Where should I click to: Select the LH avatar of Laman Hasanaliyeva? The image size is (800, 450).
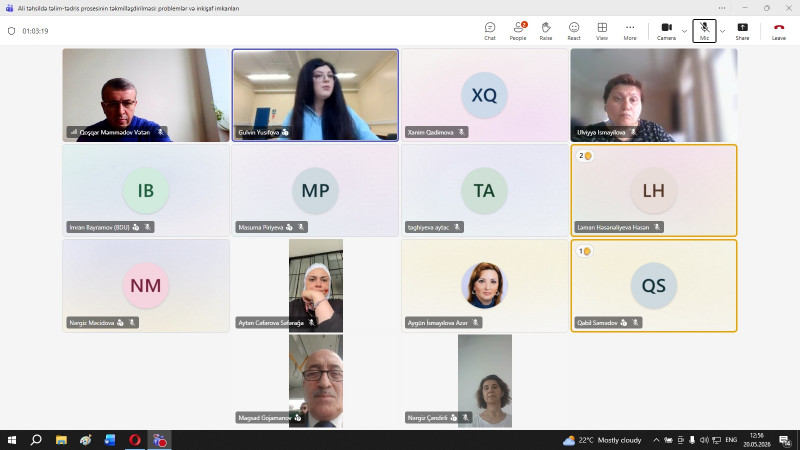click(654, 190)
